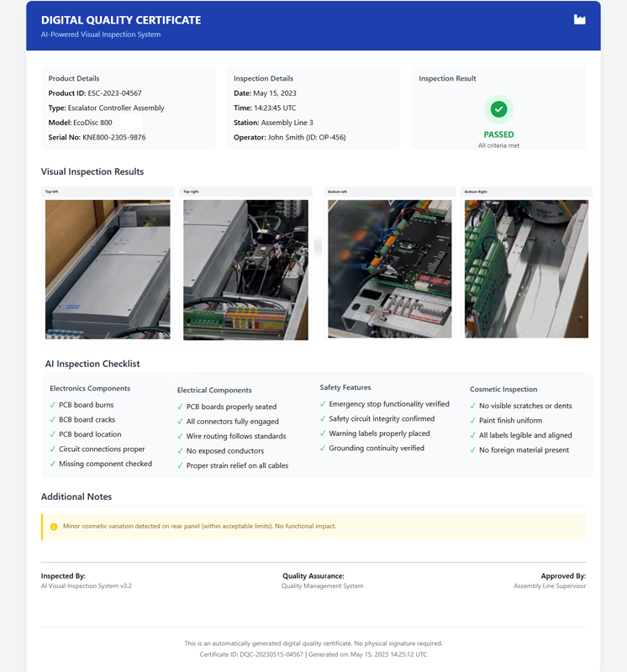
Task: Click the Quality Assurance label
Action: pos(313,576)
